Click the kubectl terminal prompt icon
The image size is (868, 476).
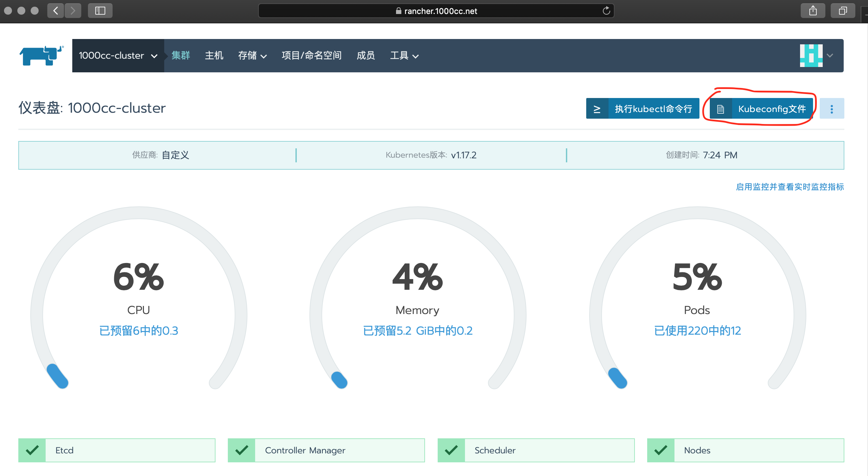[x=597, y=109]
